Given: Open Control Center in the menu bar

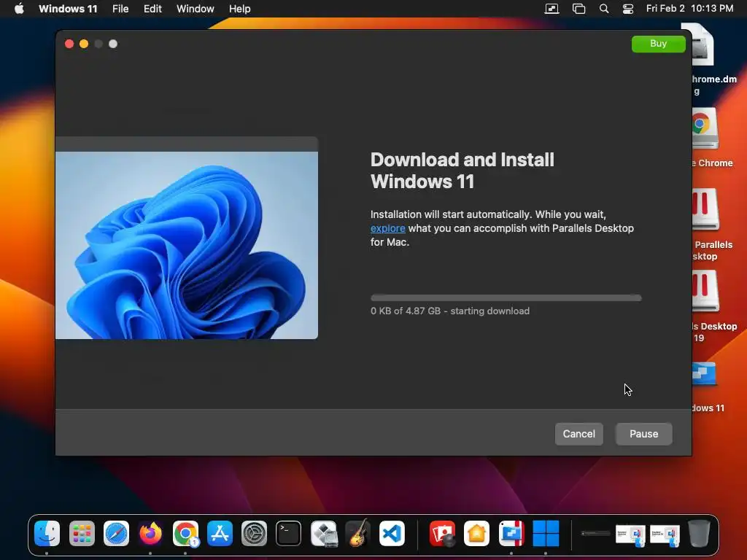Looking at the screenshot, I should pos(628,9).
